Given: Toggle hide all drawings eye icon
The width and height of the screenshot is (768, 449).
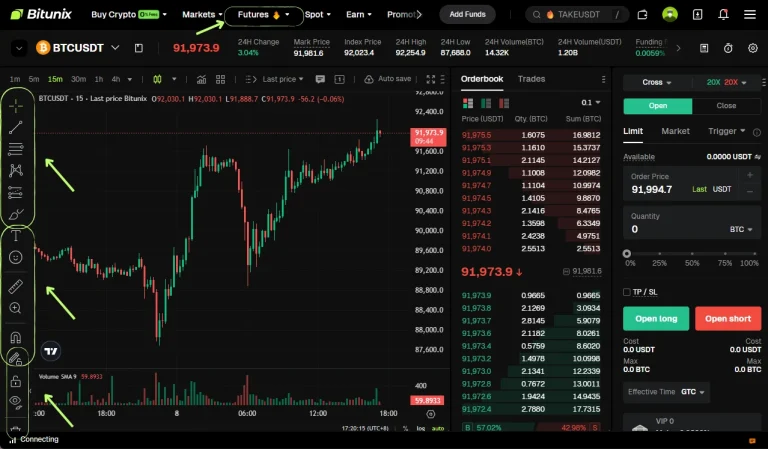Looking at the screenshot, I should click(16, 402).
